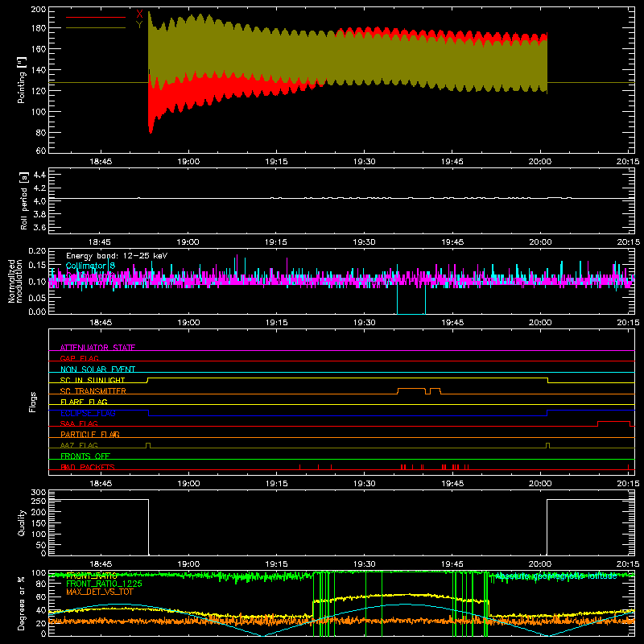Click the Flags y-axis title
Viewport: 644px width, 644px height.
coord(33,402)
